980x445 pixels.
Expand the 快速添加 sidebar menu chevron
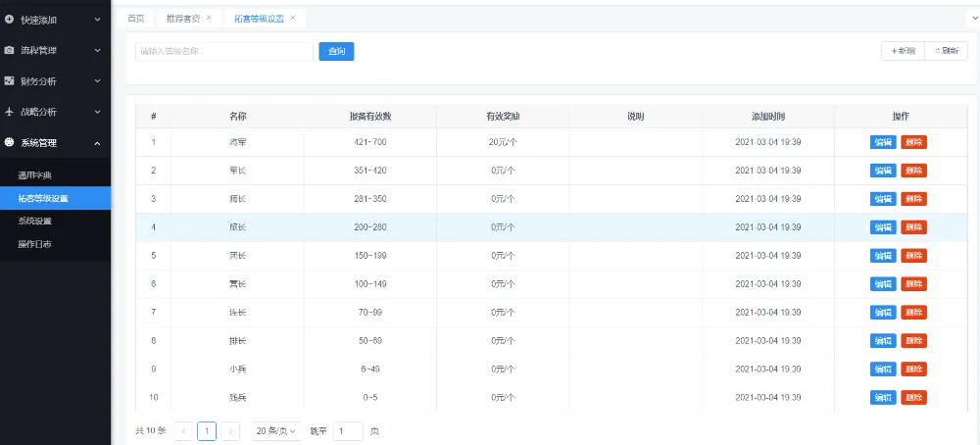pos(97,19)
